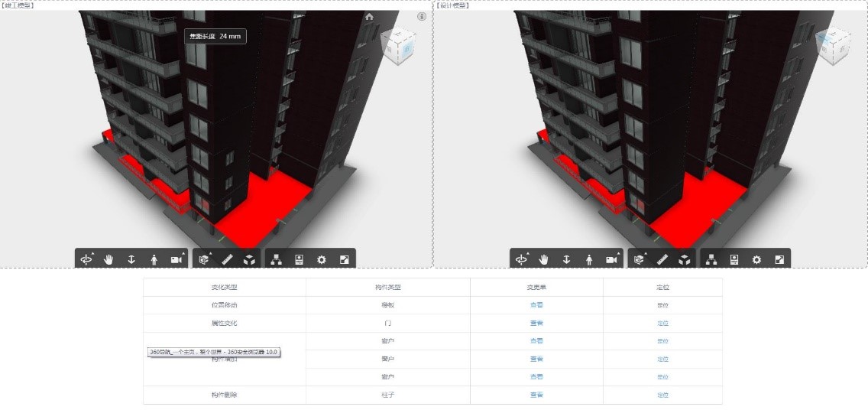Select Explode model tool in right viewer
868x410 pixels.
[x=685, y=259]
